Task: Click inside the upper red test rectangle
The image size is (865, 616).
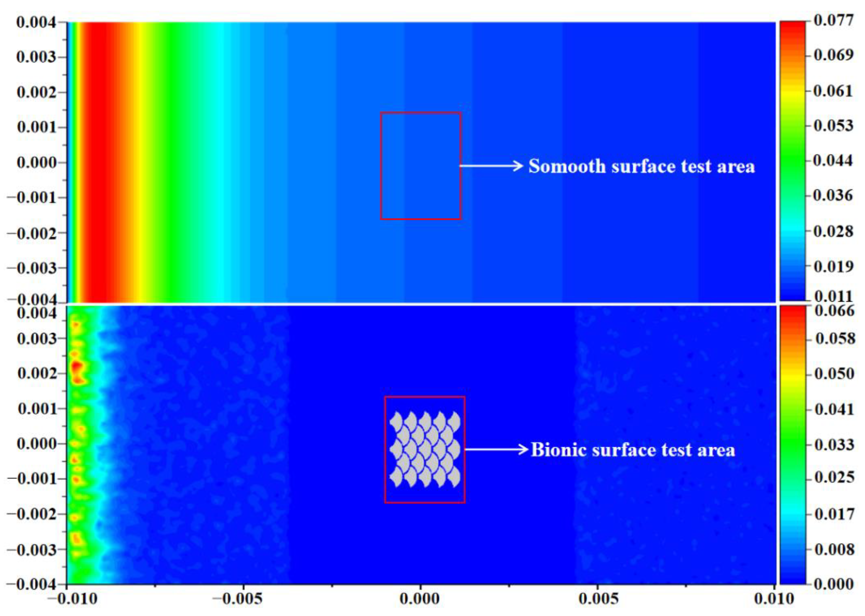Action: point(420,166)
